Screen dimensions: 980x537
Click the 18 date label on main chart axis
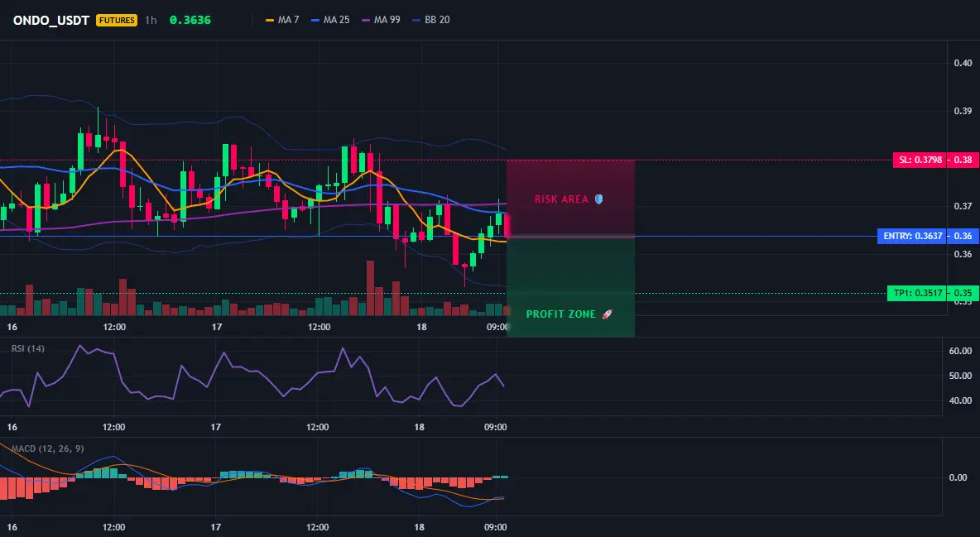[x=421, y=327]
